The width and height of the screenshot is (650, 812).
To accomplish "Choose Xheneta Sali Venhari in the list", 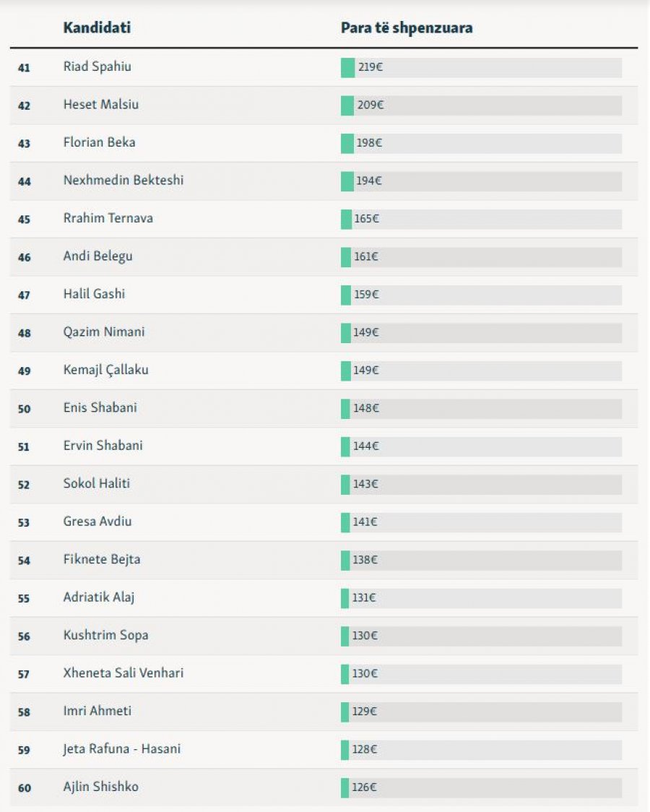I will pyautogui.click(x=123, y=673).
